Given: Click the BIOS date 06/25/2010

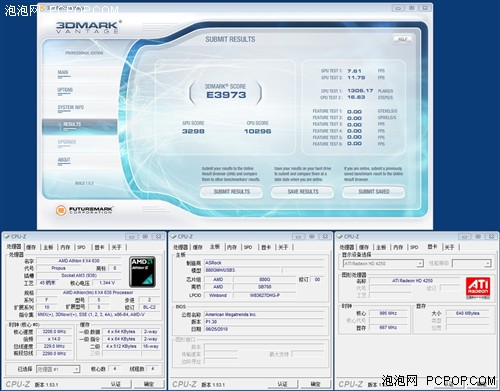Looking at the screenshot, I should 264,329.
